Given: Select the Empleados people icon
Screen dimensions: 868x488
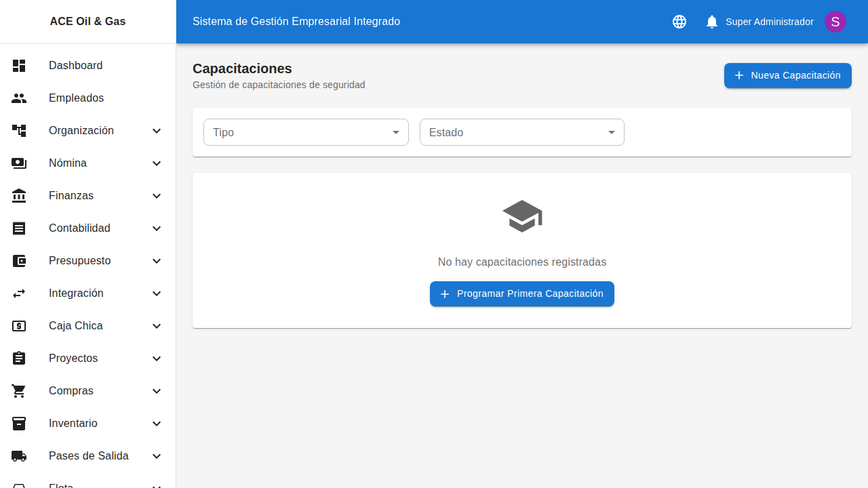Looking at the screenshot, I should 19,98.
